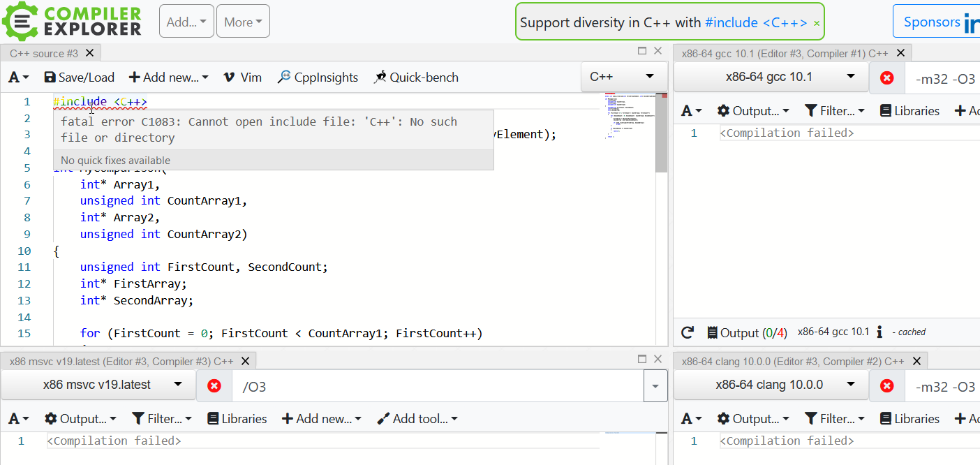The width and height of the screenshot is (980, 465).
Task: Open gcc Output (0/4) panel
Action: tap(747, 332)
